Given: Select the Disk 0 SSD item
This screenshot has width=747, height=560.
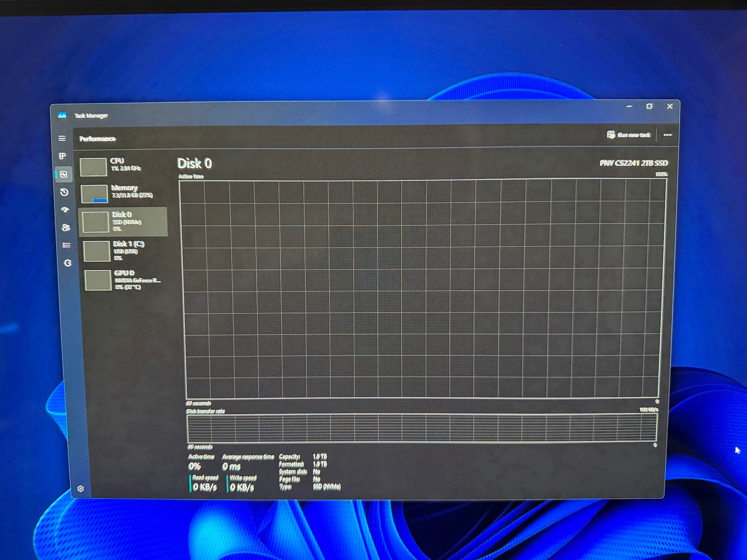Looking at the screenshot, I should pyautogui.click(x=123, y=222).
